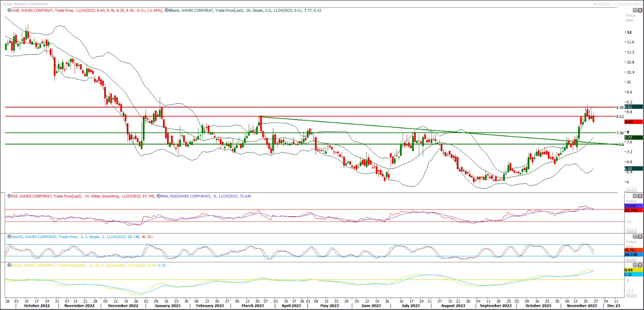Click the clock icon beside the MACD legend

[x=9, y=265]
